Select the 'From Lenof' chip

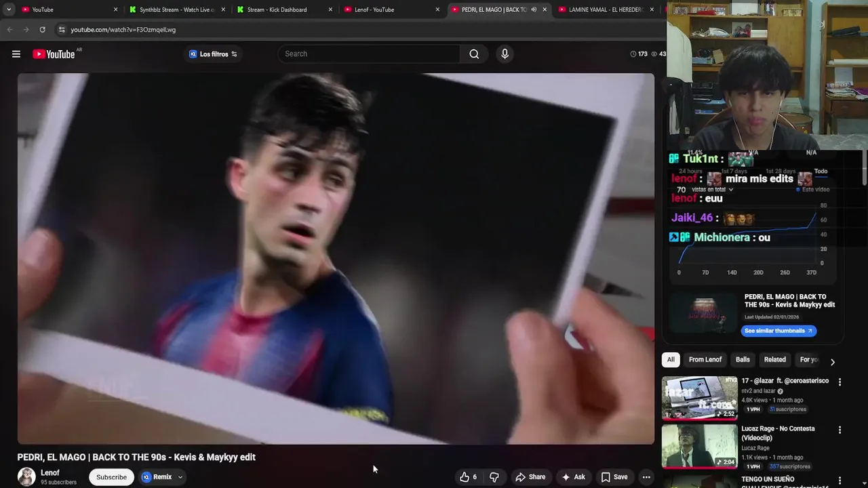[x=705, y=360]
